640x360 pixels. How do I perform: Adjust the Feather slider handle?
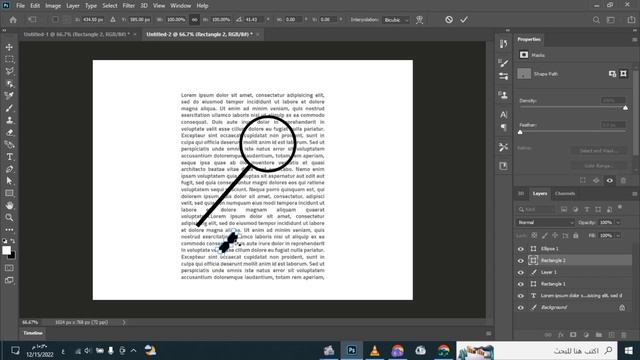click(x=520, y=132)
